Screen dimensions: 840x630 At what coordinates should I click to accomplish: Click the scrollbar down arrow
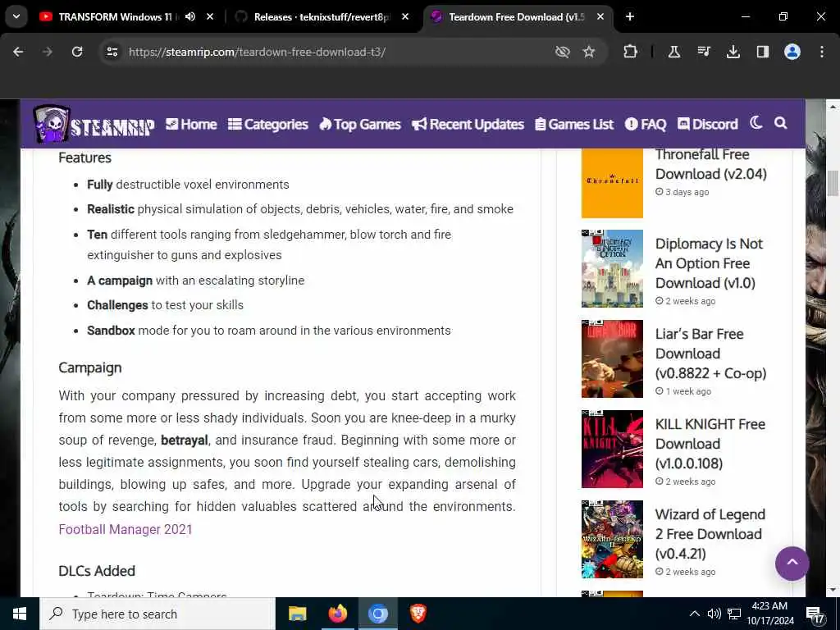[833, 590]
